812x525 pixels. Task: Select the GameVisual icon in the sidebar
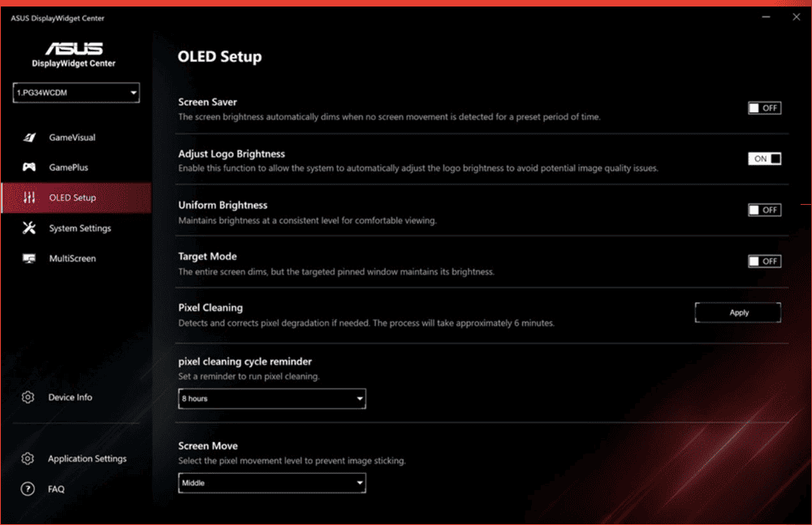tap(30, 137)
